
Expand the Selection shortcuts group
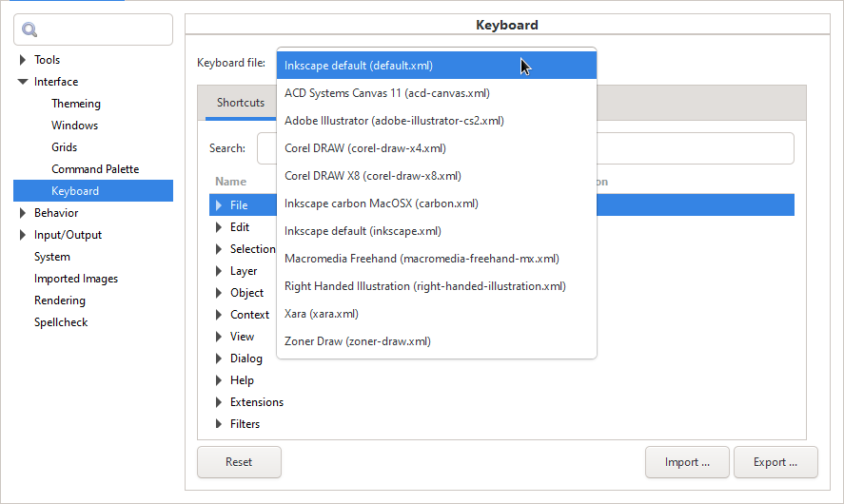(x=219, y=249)
